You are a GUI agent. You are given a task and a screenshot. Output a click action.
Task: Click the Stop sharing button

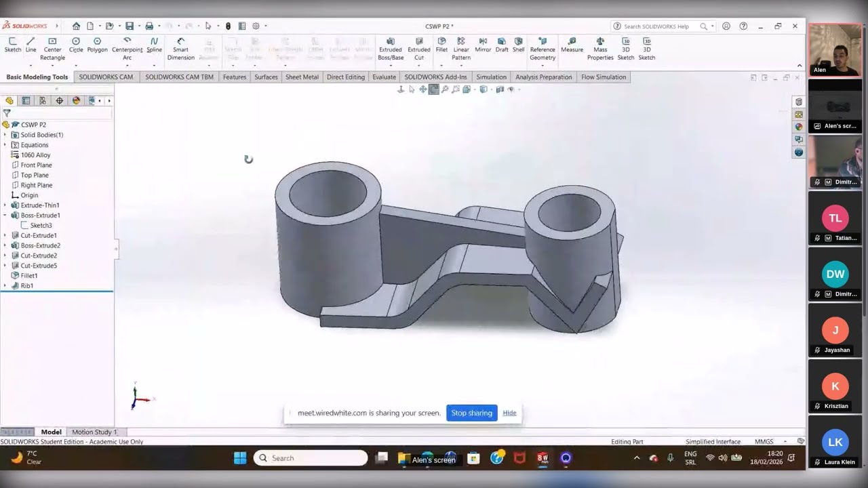472,413
